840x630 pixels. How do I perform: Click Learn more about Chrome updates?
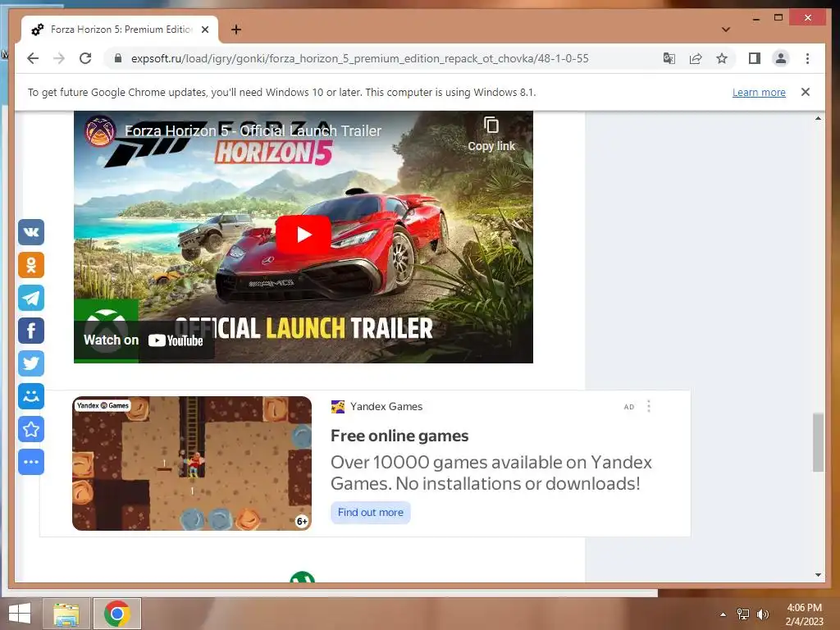[x=759, y=92]
